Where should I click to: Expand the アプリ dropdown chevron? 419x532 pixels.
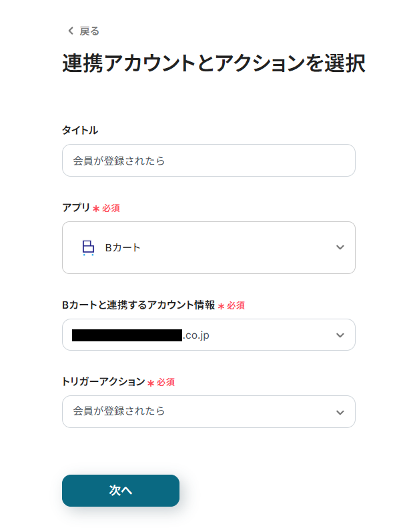pos(340,247)
